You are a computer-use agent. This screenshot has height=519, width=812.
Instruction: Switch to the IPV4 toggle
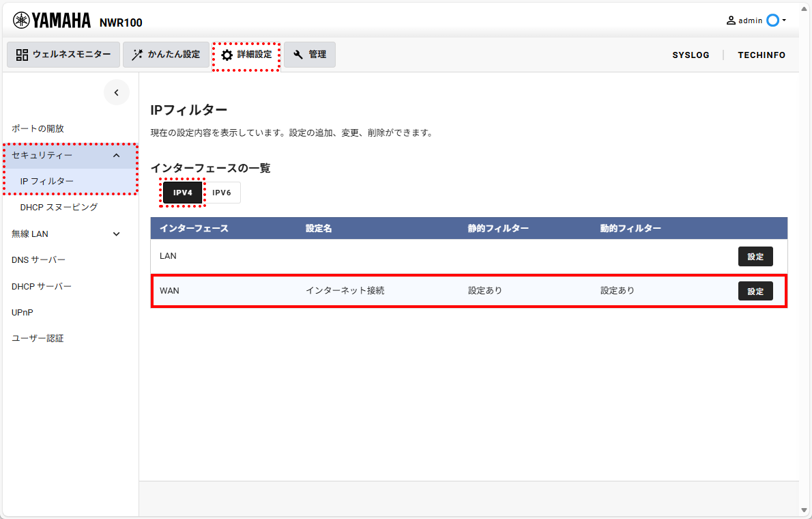pos(182,193)
